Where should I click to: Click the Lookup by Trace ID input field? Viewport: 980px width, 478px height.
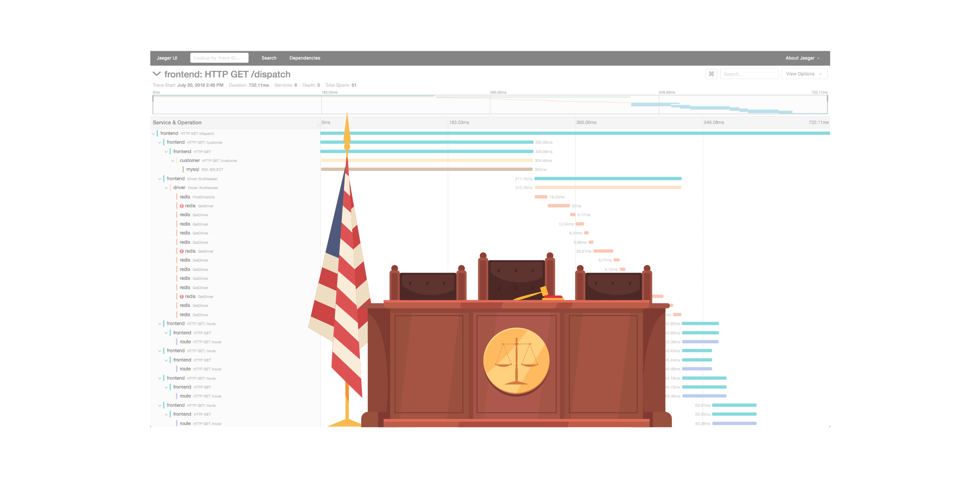coord(219,57)
